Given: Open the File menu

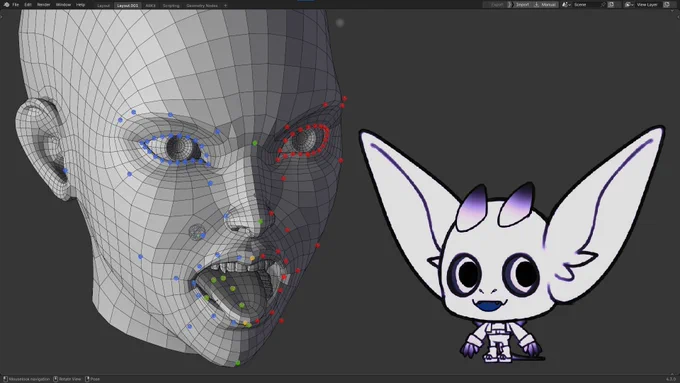Looking at the screenshot, I should pyautogui.click(x=16, y=5).
